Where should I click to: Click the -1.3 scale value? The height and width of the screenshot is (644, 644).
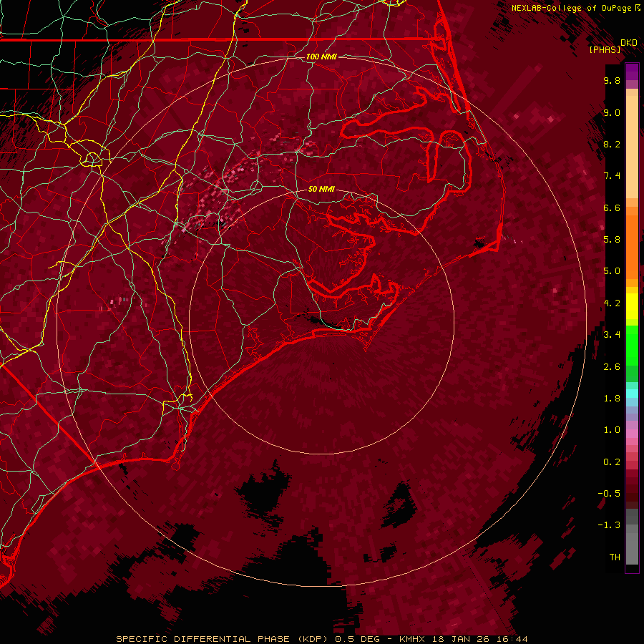[x=610, y=525]
